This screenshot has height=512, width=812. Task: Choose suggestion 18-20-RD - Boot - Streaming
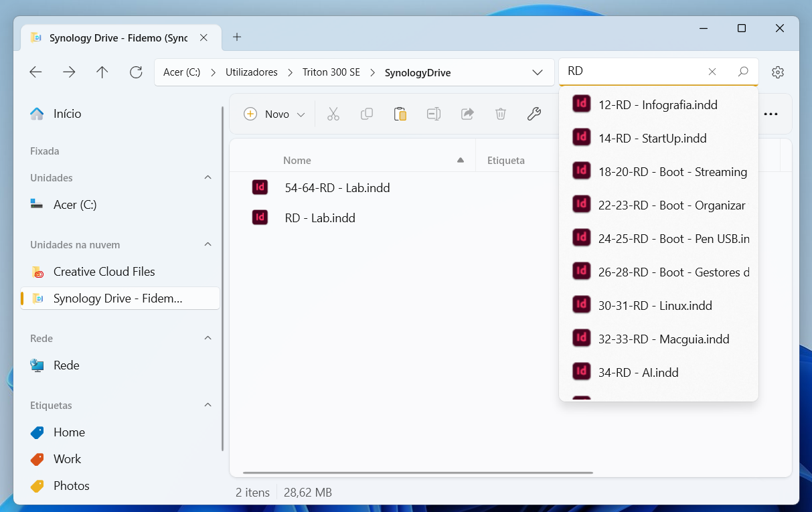click(x=659, y=171)
